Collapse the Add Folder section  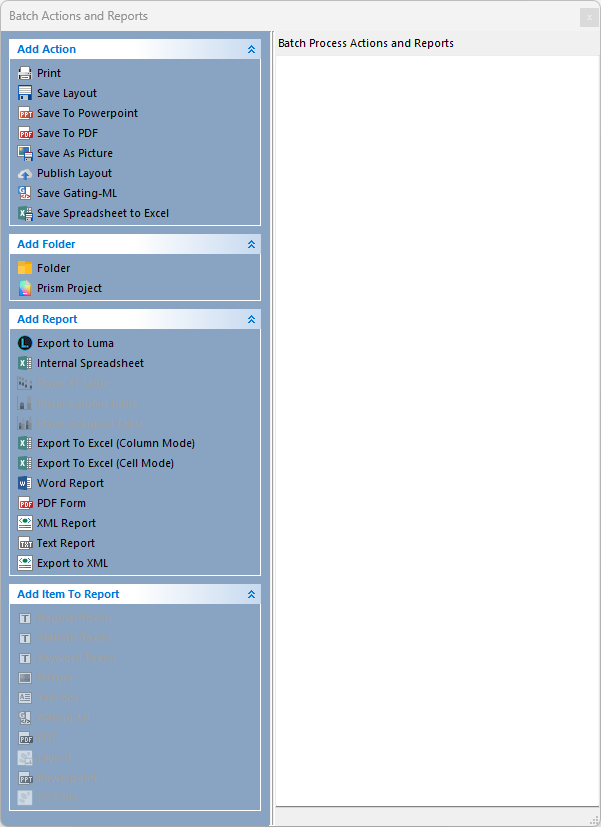pyautogui.click(x=251, y=244)
